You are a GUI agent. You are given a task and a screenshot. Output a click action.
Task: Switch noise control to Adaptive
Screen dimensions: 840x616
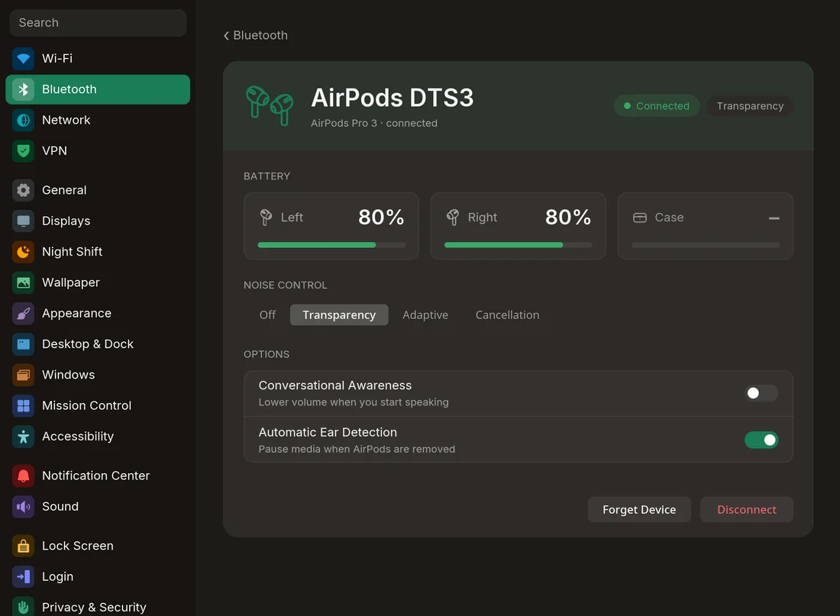click(x=425, y=315)
